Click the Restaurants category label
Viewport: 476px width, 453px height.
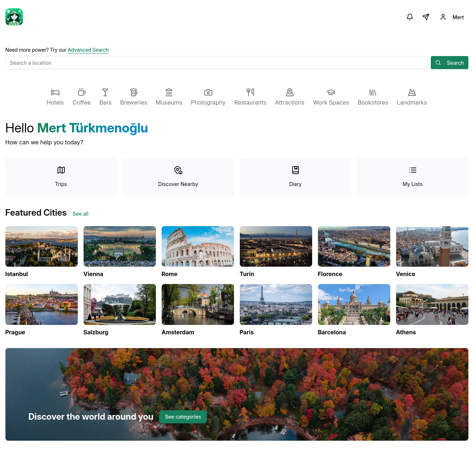point(250,103)
